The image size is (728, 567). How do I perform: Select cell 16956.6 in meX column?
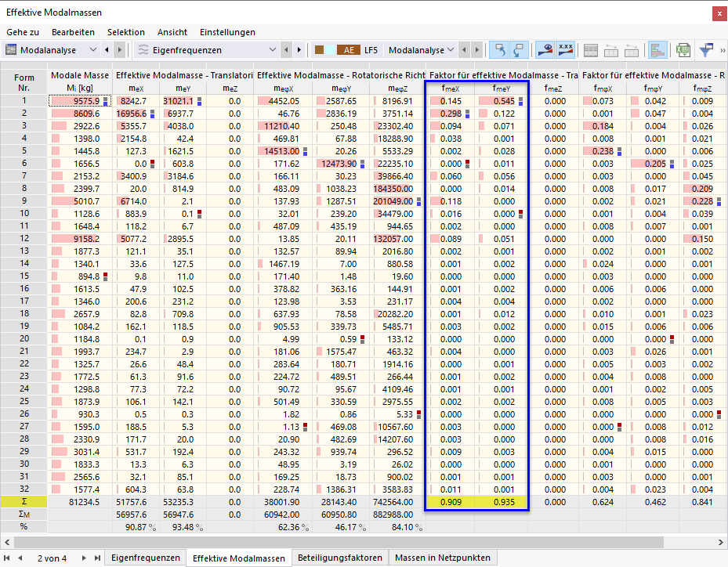(x=136, y=114)
